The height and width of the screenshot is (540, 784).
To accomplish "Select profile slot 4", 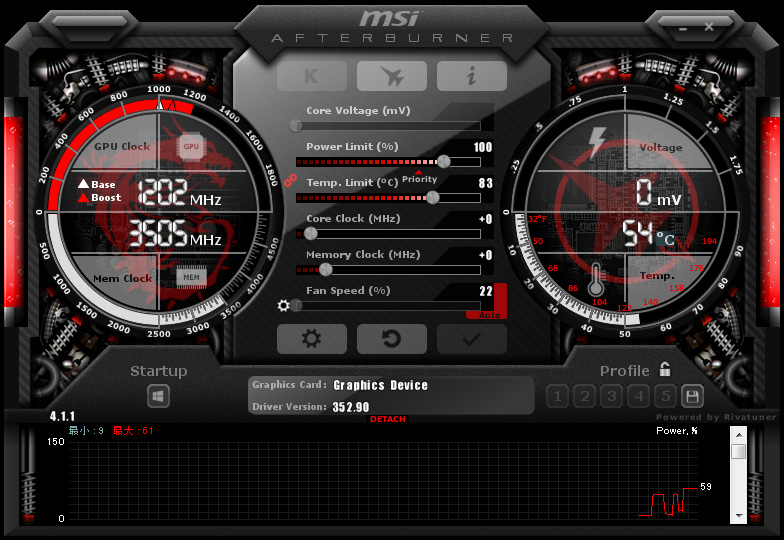I will pyautogui.click(x=638, y=396).
